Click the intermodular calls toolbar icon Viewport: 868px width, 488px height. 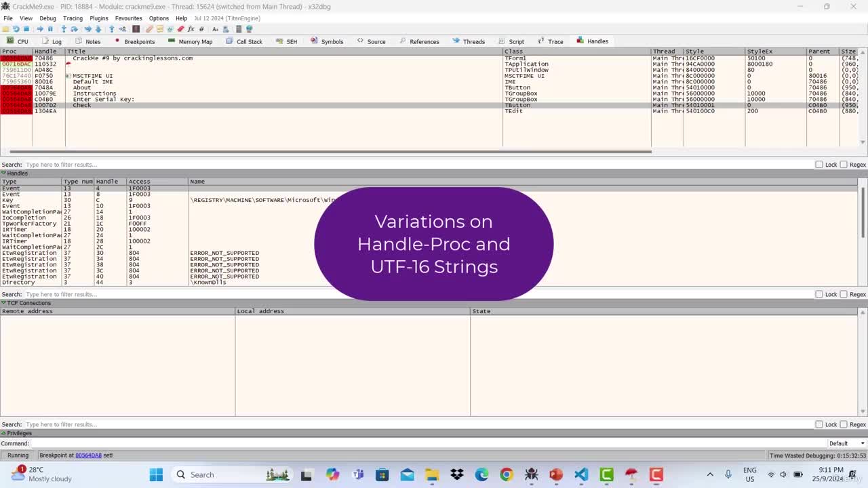coord(226,29)
